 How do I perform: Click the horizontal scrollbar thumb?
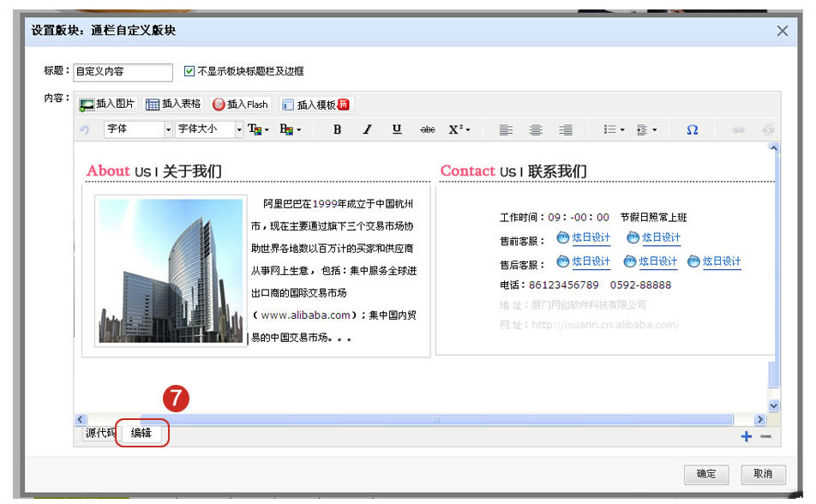(436, 419)
